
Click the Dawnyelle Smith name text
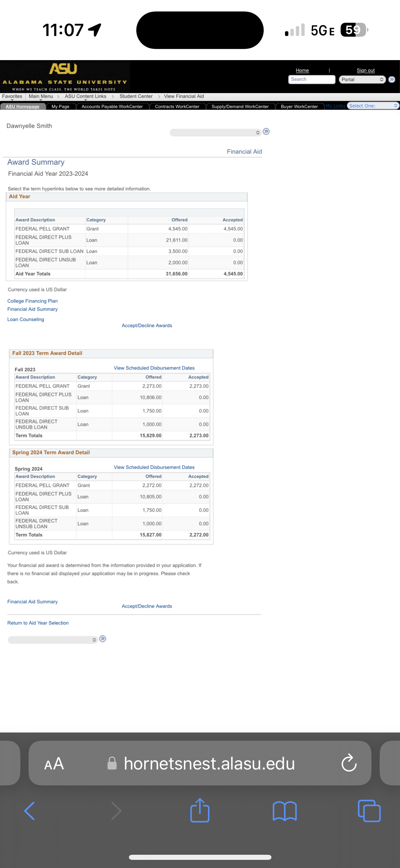(29, 126)
